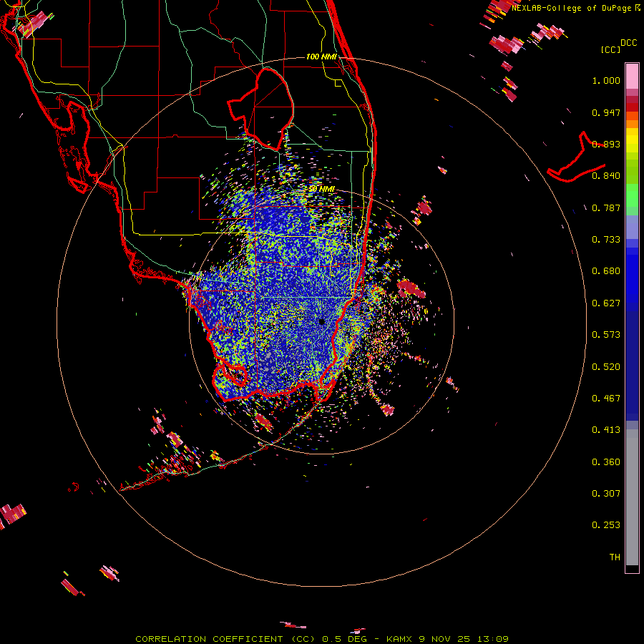The width and height of the screenshot is (644, 644).
Task: Select the 0.573 scale value
Action: point(606,335)
